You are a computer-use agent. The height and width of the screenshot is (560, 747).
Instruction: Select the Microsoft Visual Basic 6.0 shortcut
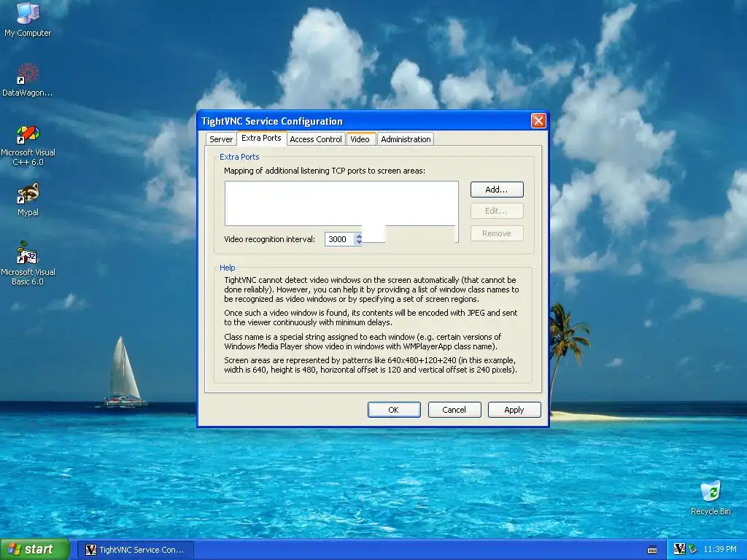click(28, 263)
